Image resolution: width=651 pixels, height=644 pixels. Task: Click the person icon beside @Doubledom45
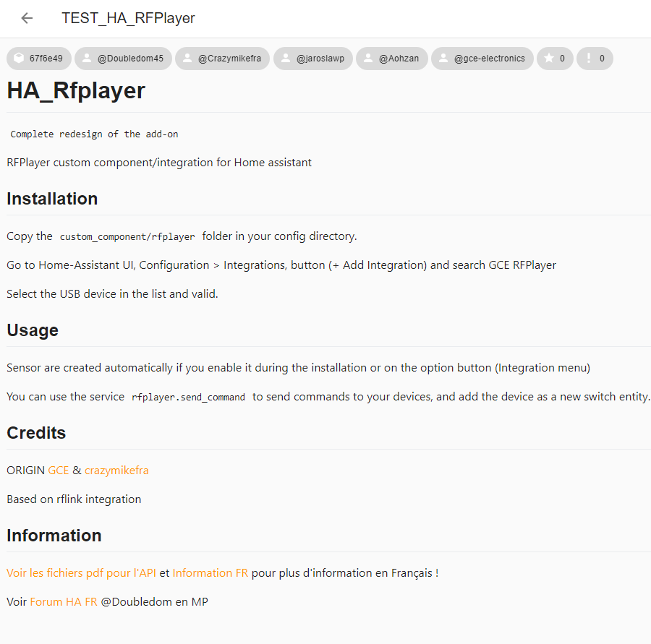coord(87,58)
